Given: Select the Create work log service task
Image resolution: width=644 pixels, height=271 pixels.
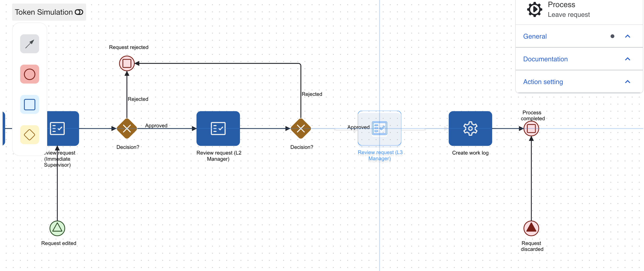Looking at the screenshot, I should (x=470, y=129).
